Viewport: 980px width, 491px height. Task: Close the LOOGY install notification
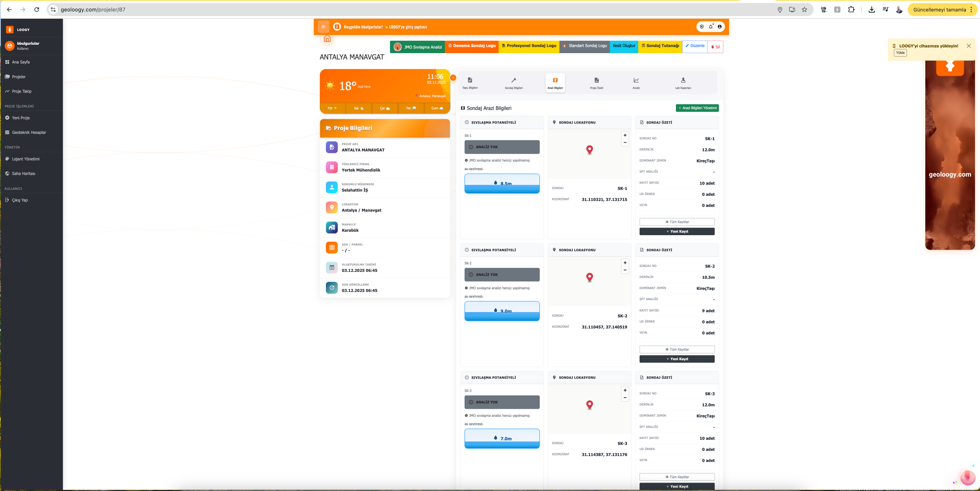(x=969, y=46)
